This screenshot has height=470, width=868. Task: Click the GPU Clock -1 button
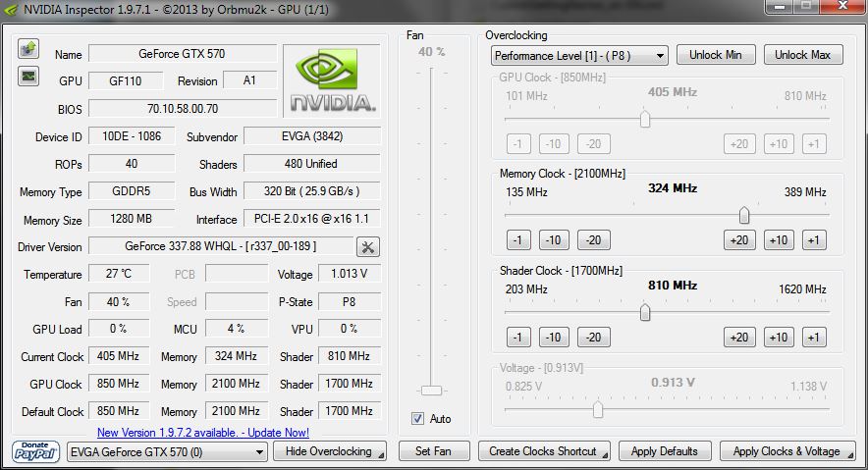518,144
